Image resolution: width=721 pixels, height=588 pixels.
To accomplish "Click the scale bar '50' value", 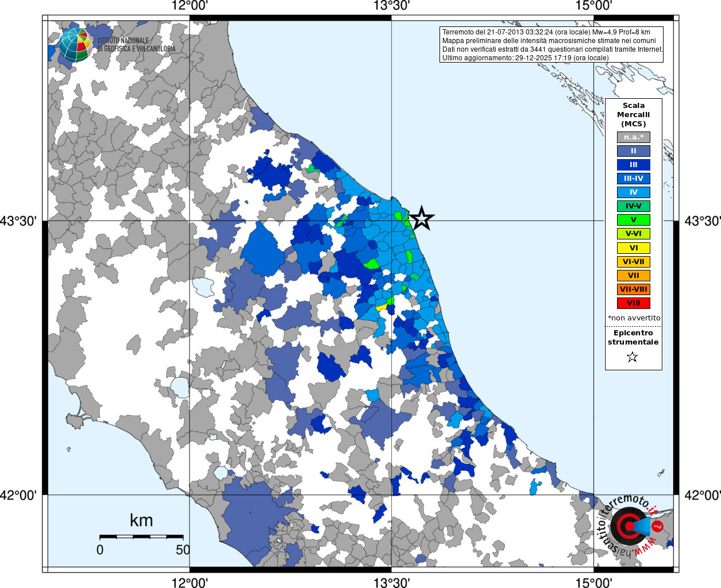I will (183, 550).
